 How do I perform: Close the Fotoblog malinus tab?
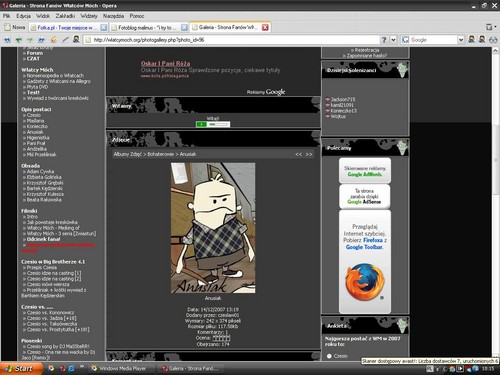184,28
